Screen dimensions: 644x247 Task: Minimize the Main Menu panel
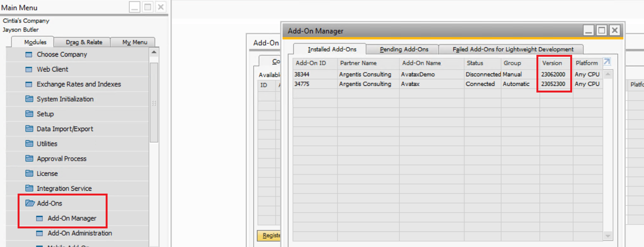[135, 7]
